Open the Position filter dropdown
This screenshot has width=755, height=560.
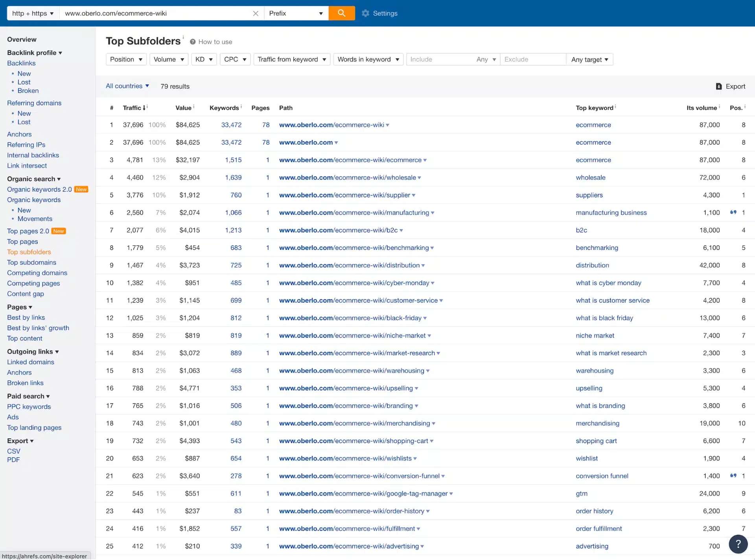pos(126,59)
